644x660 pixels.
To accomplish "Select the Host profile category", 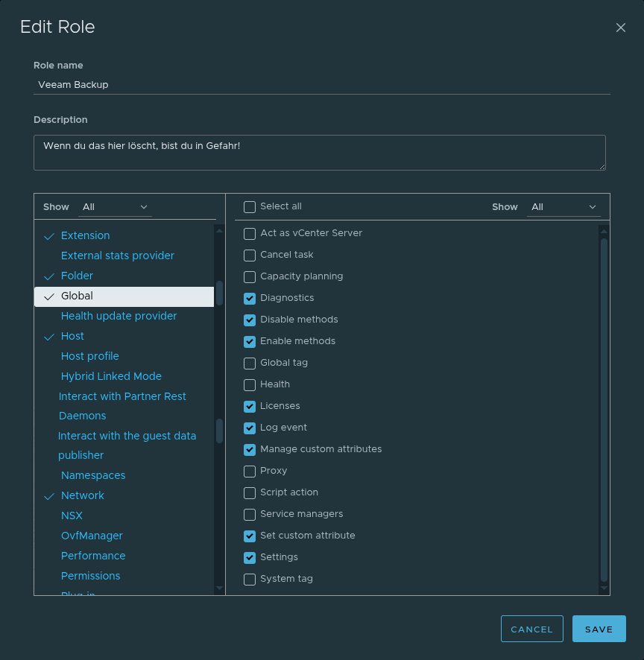I will (x=90, y=356).
